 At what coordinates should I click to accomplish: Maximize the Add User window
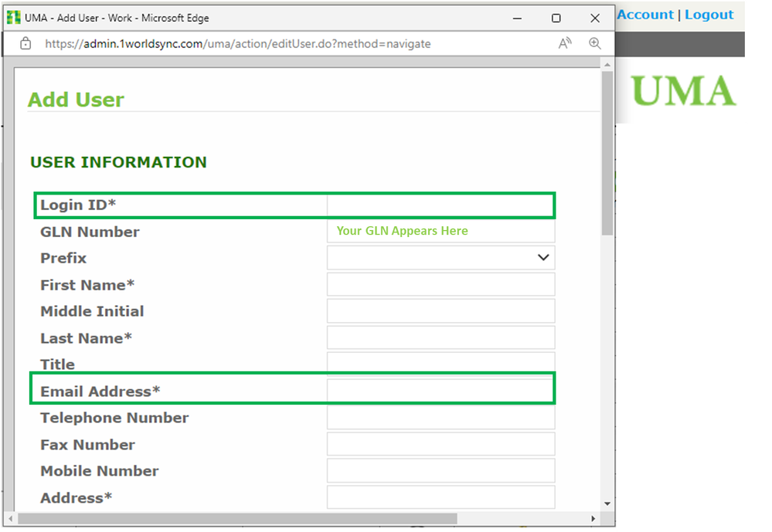click(556, 18)
